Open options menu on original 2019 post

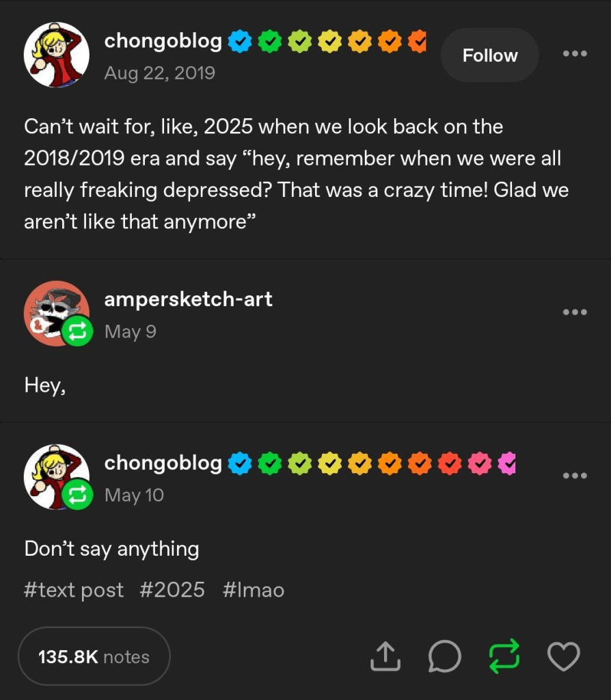[575, 54]
